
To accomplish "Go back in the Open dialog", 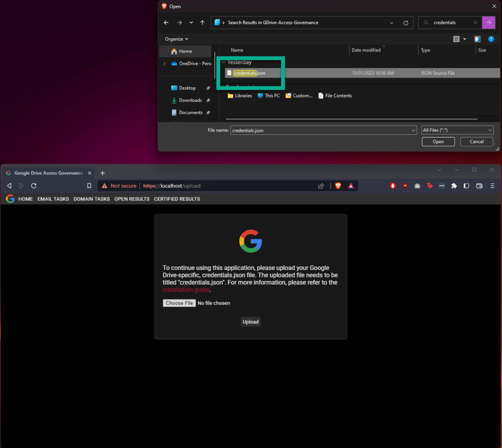I will 166,23.
